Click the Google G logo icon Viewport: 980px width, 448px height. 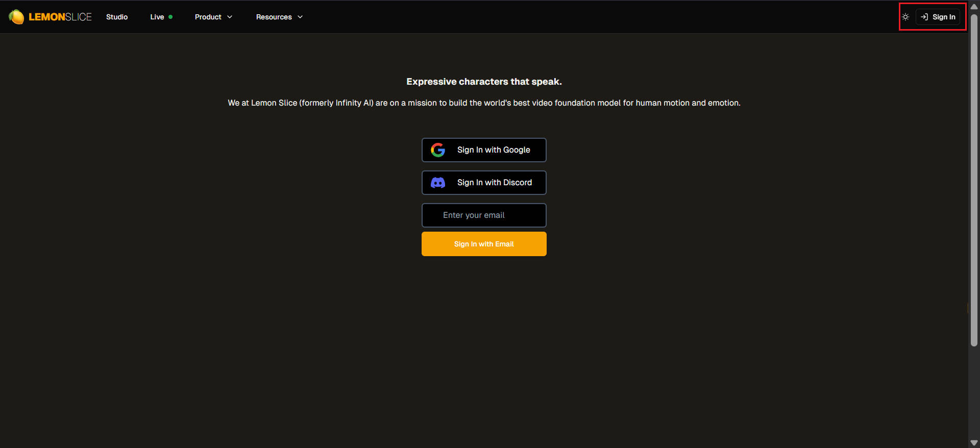[438, 150]
